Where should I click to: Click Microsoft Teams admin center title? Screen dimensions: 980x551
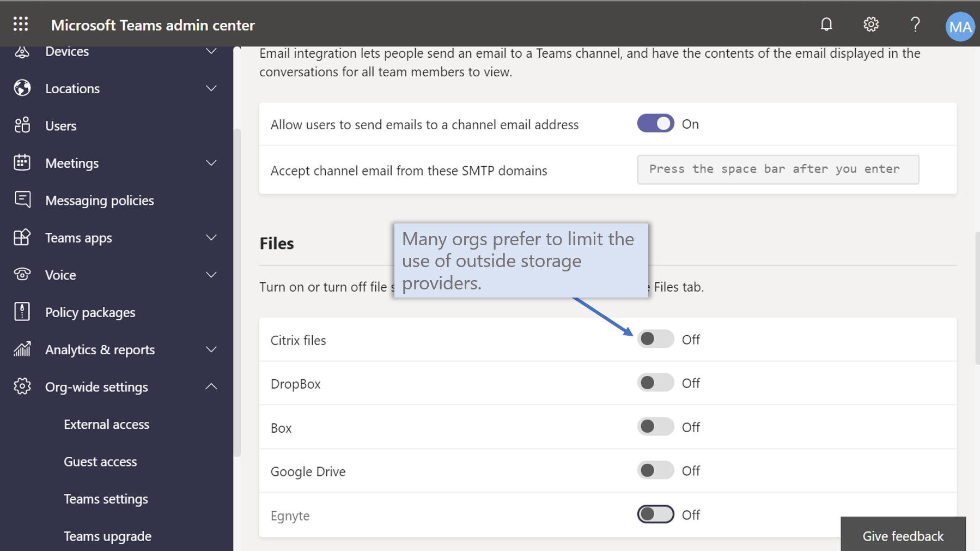click(153, 25)
